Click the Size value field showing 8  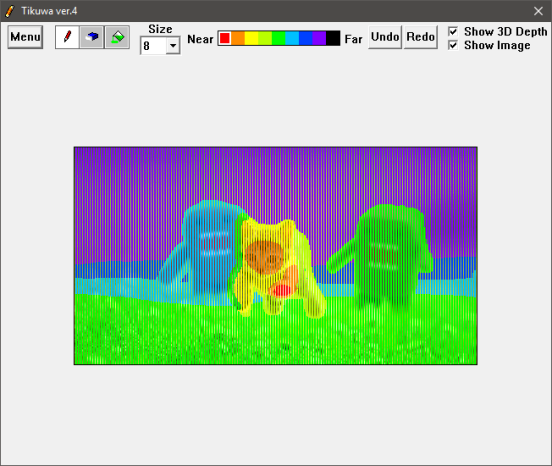pyautogui.click(x=153, y=46)
